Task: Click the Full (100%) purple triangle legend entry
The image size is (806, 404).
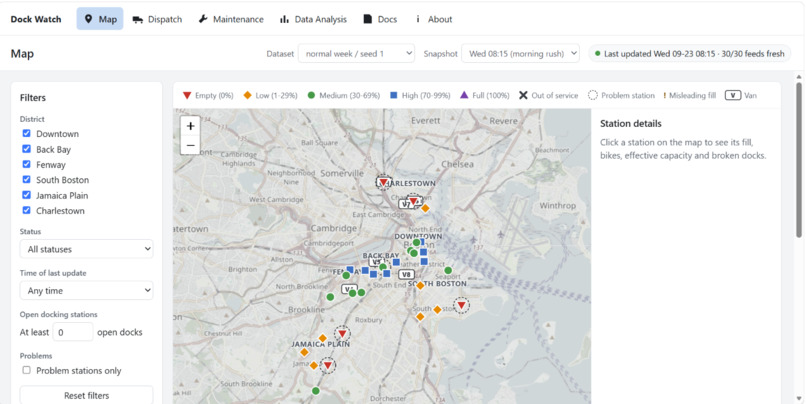Action: (484, 95)
